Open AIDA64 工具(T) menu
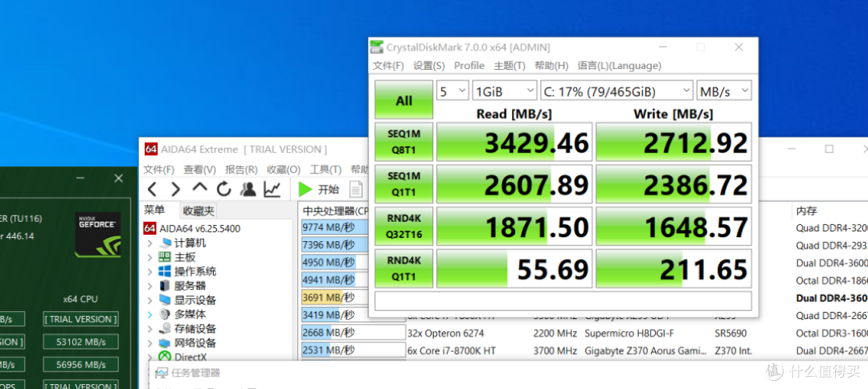 [x=326, y=170]
